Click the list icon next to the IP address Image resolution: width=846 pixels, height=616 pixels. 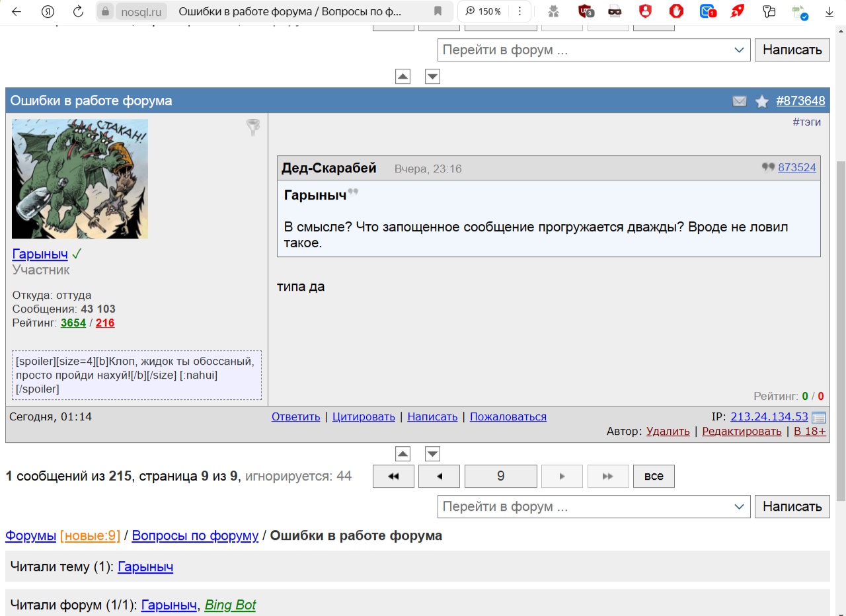pyautogui.click(x=819, y=417)
